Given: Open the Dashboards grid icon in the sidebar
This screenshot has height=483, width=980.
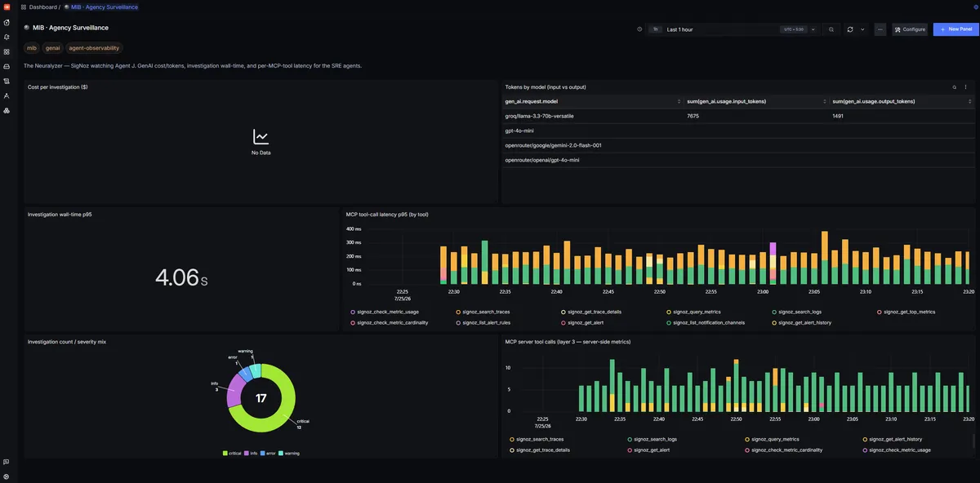Looking at the screenshot, I should pyautogui.click(x=7, y=51).
